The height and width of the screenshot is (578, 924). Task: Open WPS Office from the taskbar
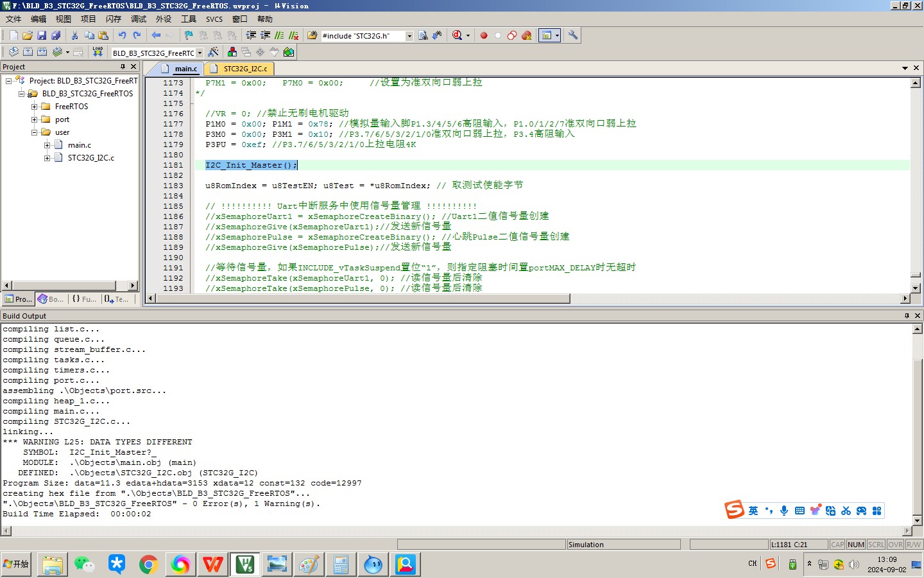213,565
